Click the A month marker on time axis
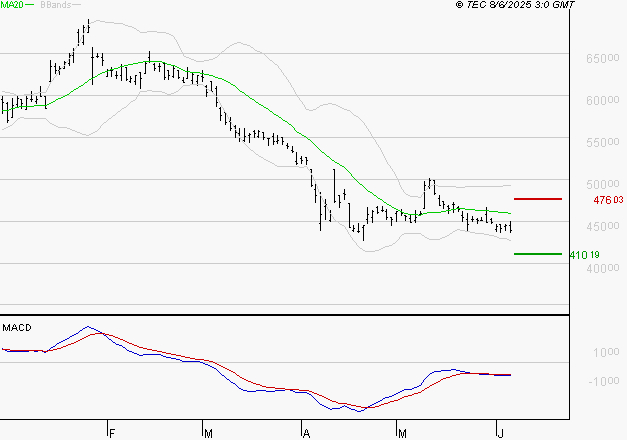This screenshot has height=440, width=627. [x=306, y=433]
